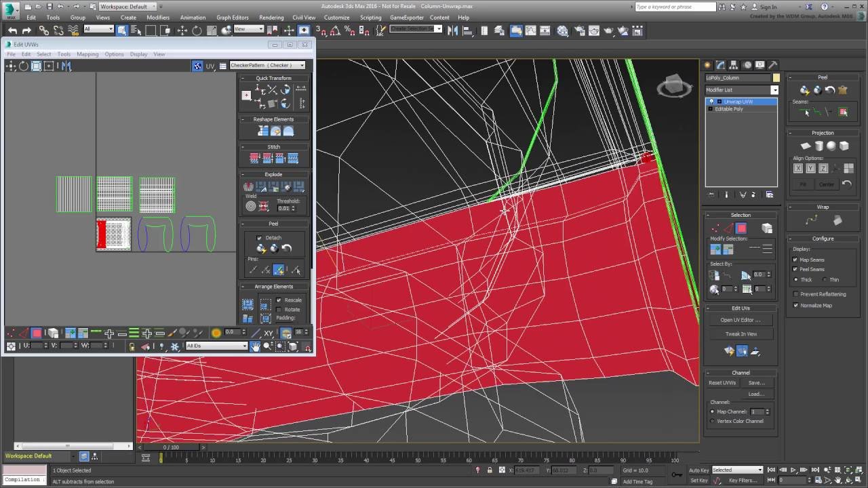Click Planar Map projection icon

(806, 146)
